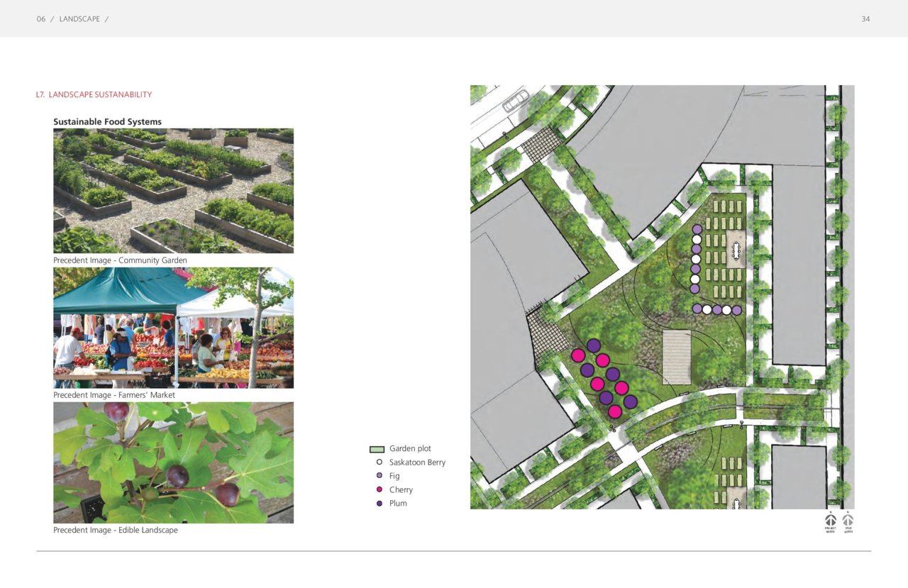Click the page number 34
Screen dimensions: 908x588
click(865, 19)
